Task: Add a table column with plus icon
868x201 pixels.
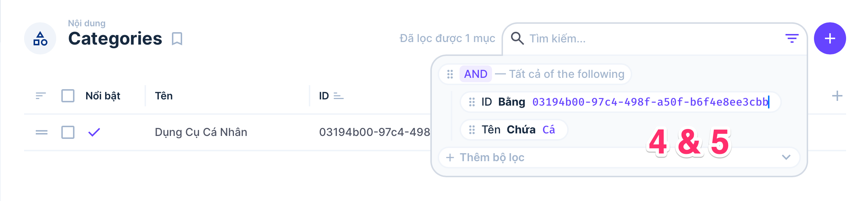Action: (837, 96)
